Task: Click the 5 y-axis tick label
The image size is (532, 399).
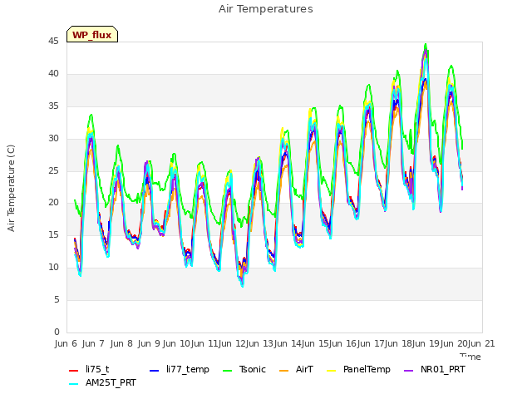Action: tap(57, 299)
